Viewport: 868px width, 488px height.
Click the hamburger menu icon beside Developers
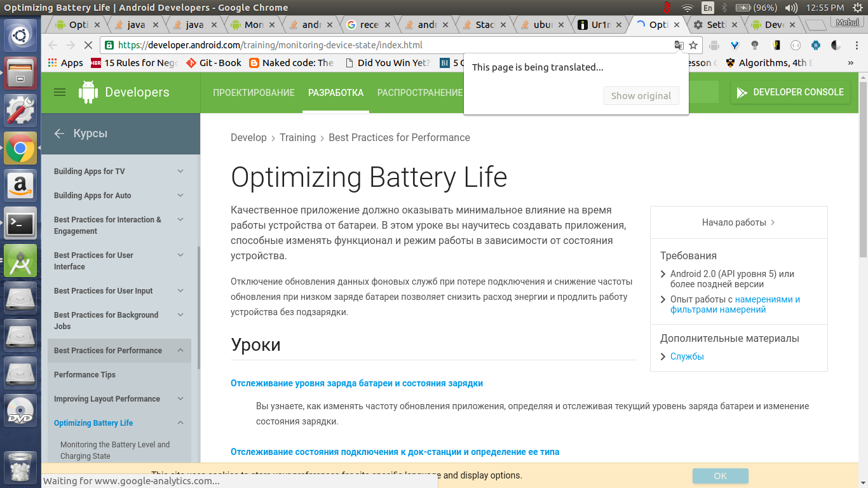click(x=60, y=92)
